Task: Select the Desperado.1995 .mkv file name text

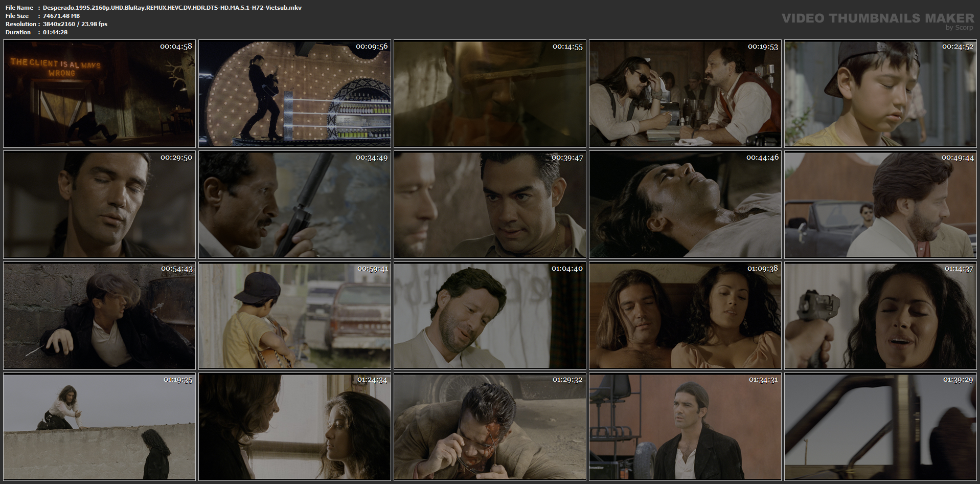Action: [x=172, y=8]
